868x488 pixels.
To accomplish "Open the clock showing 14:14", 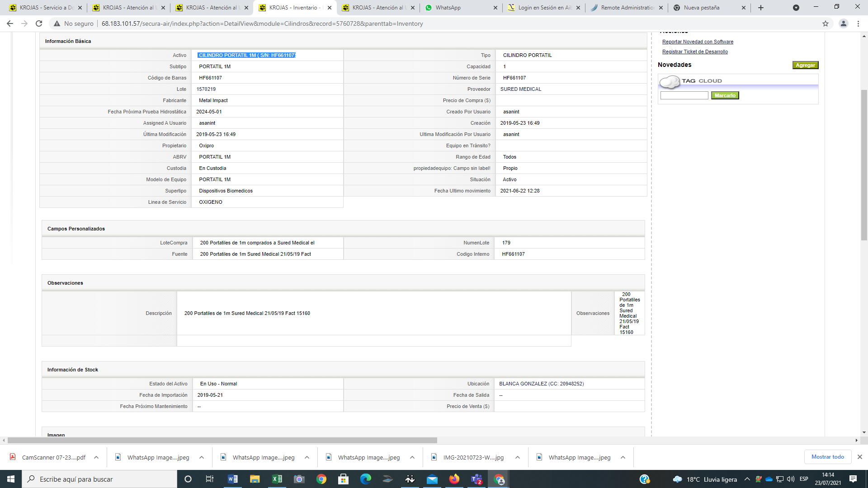I will 828,479.
